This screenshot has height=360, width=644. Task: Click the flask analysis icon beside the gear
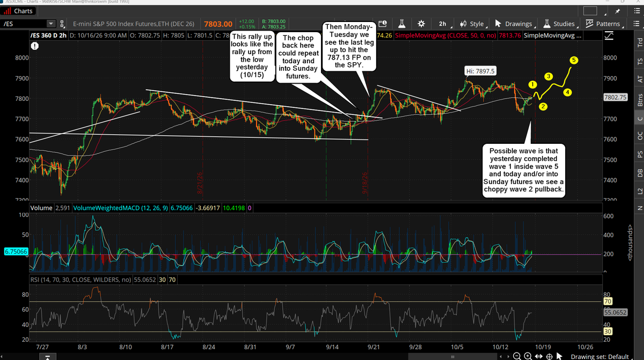[401, 24]
